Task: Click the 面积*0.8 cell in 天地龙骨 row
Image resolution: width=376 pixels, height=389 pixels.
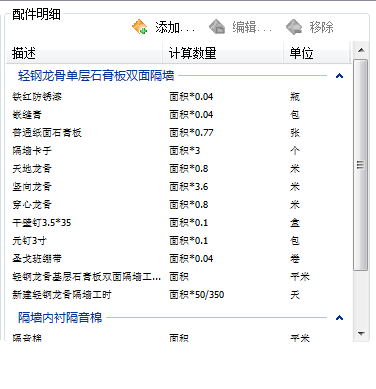Action: (x=189, y=169)
